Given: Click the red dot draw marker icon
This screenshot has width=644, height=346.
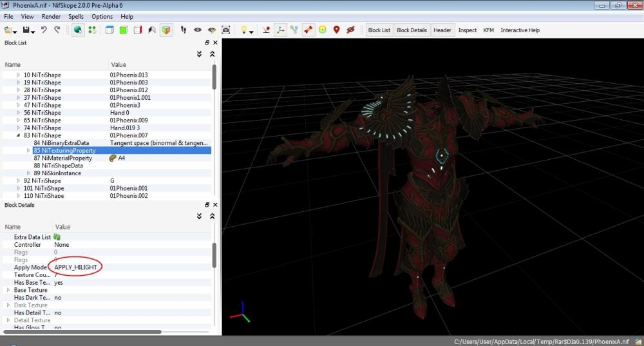Looking at the screenshot, I should (266, 30).
